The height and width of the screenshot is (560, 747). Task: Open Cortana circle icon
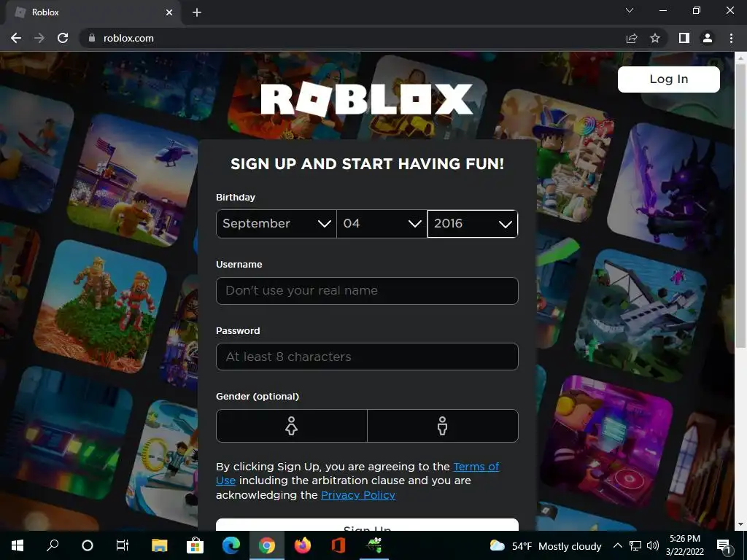click(x=88, y=545)
